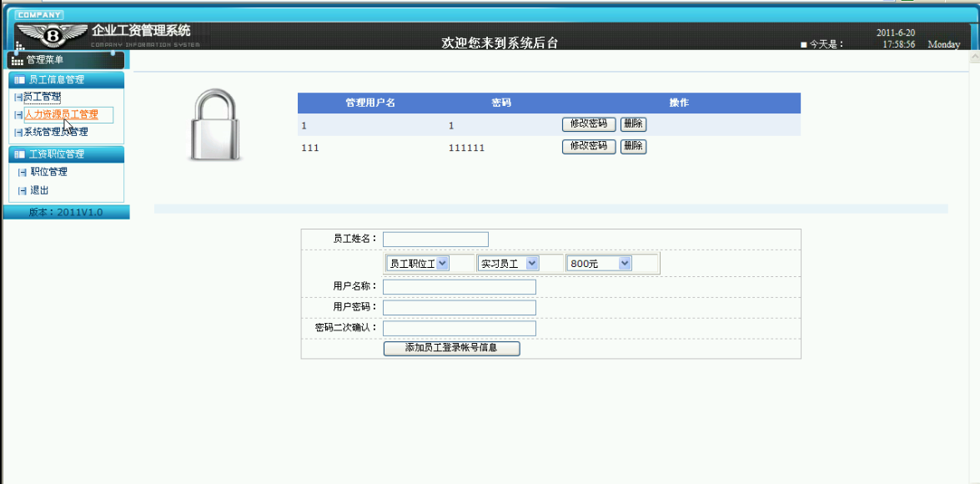
Task: Click 修改密码 for user 111
Action: point(589,147)
